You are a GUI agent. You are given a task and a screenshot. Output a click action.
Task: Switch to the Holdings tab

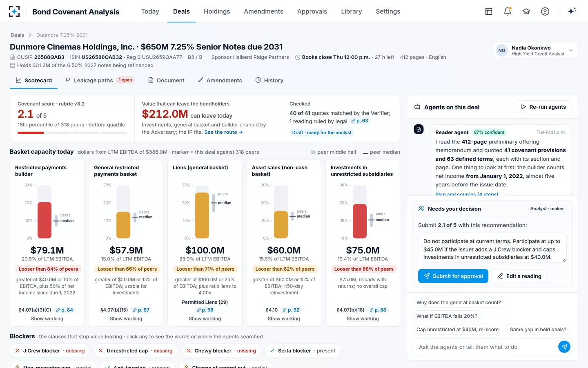(217, 11)
